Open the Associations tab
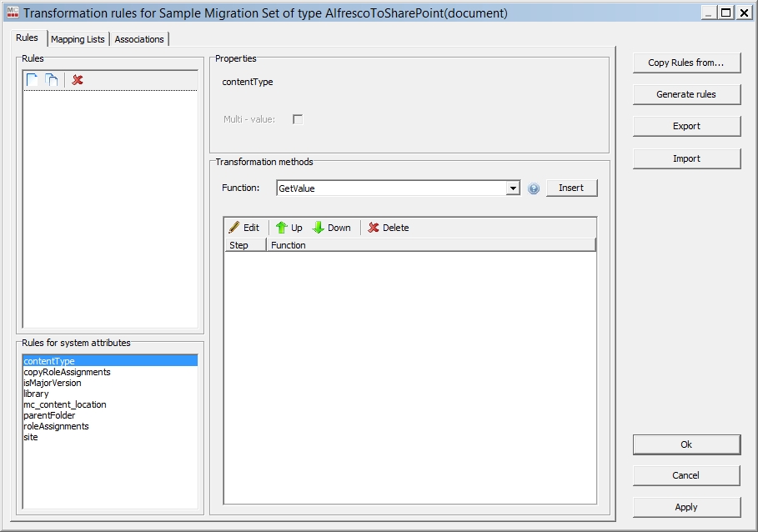 click(x=139, y=39)
